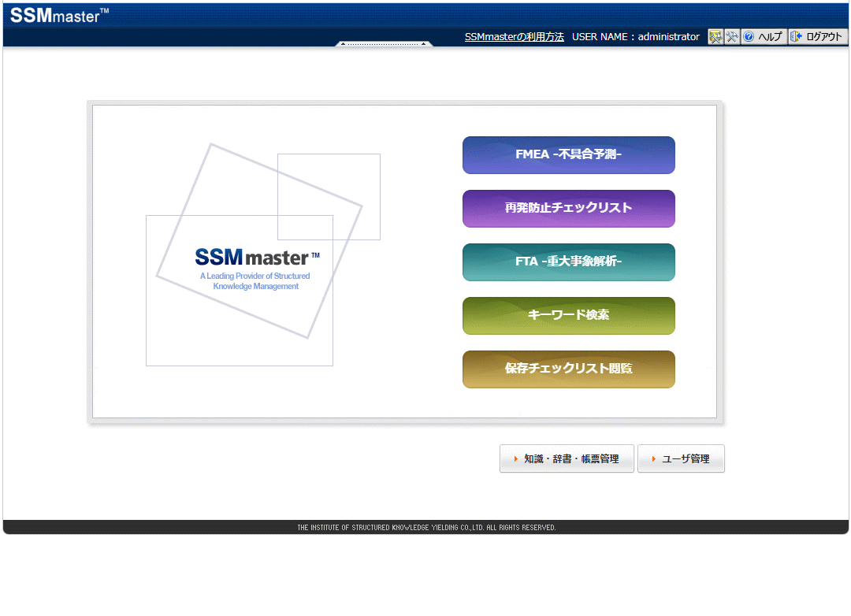
Task: Open the SSMmasterの利用方法 link
Action: click(x=514, y=37)
